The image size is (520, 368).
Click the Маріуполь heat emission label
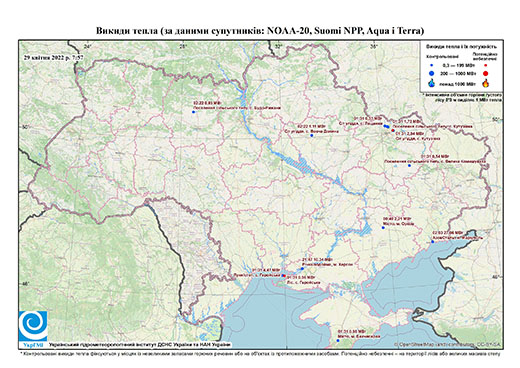(x=457, y=236)
